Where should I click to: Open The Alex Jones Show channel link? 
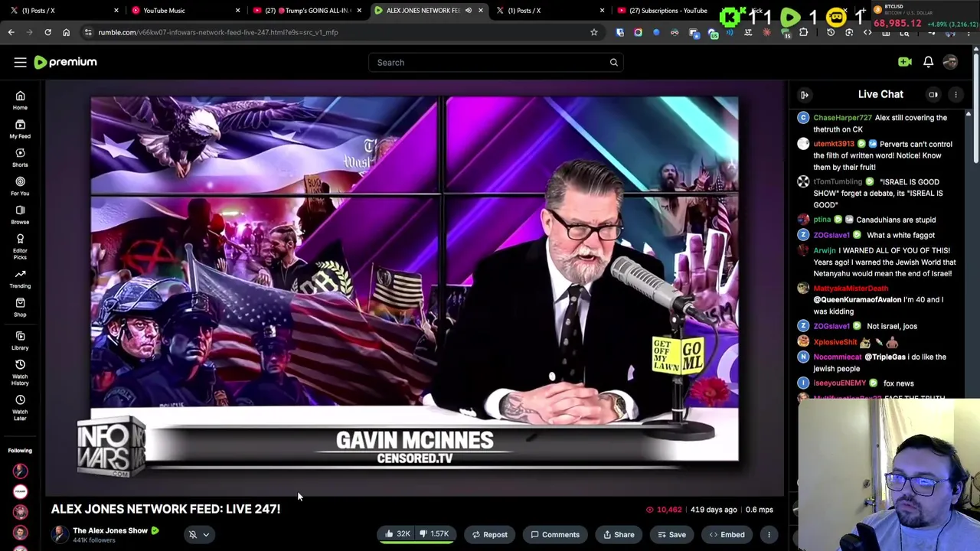click(110, 530)
